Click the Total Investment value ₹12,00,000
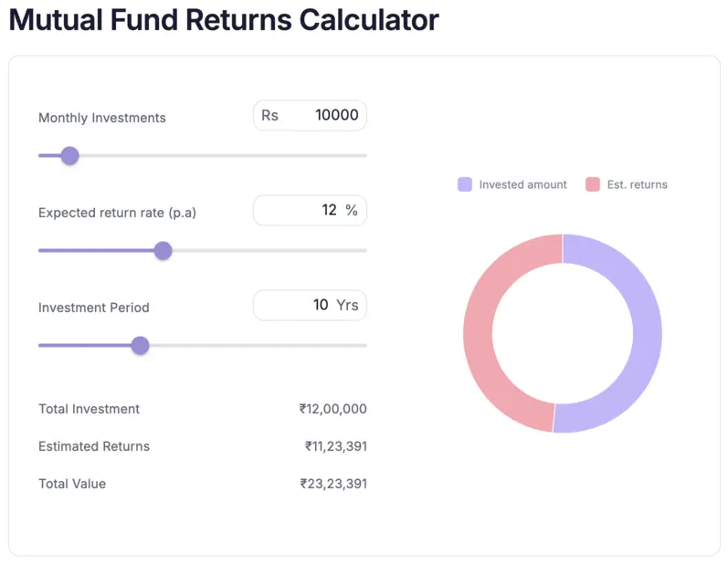Image resolution: width=728 pixels, height=564 pixels. (333, 409)
